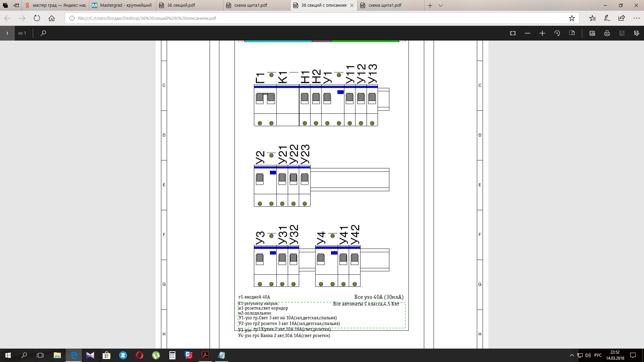Zoom in on the PDF
This screenshot has height=362, width=644.
click(542, 33)
